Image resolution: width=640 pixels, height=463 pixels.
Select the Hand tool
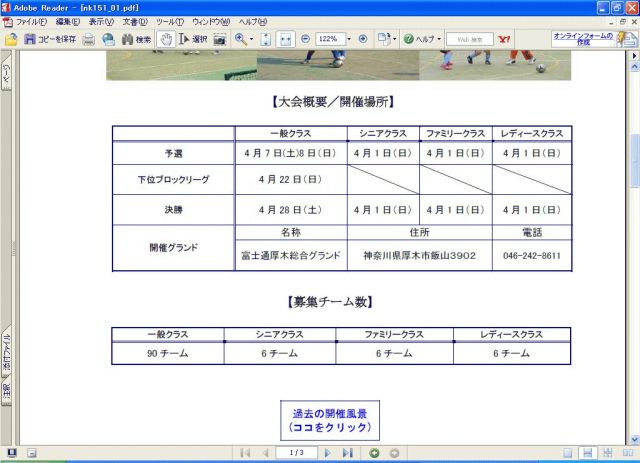click(167, 39)
